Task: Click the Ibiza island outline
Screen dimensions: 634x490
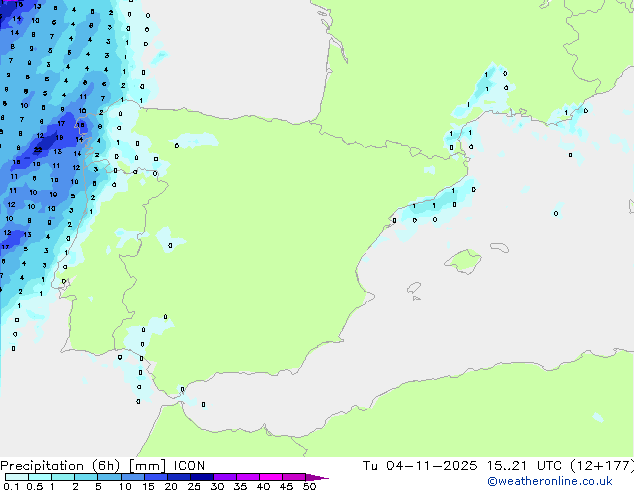Action: (x=414, y=288)
